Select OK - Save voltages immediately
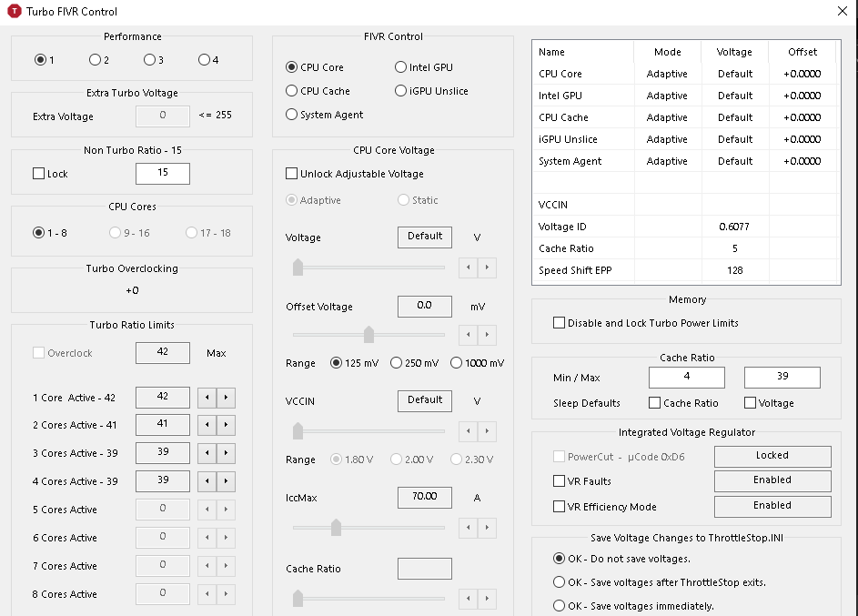 pyautogui.click(x=560, y=606)
